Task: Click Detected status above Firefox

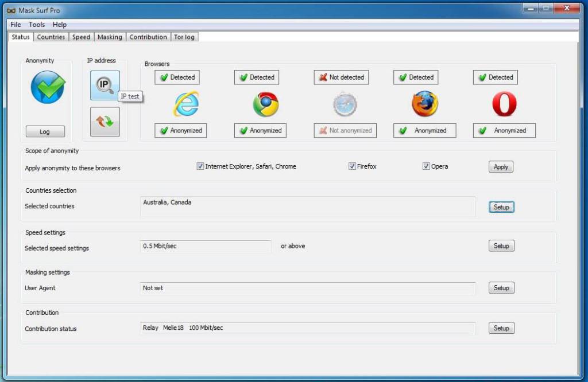Action: click(x=416, y=77)
